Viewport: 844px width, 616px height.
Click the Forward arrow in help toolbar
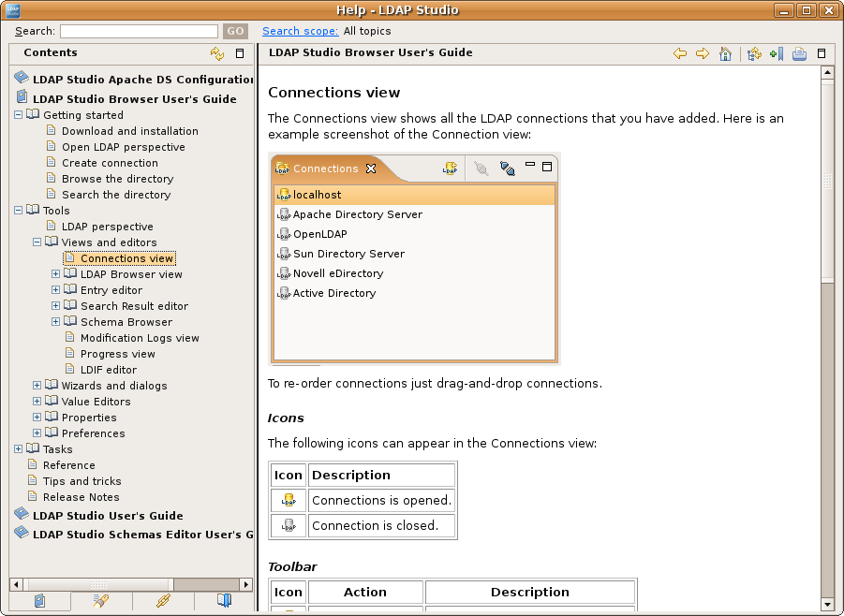pos(703,54)
